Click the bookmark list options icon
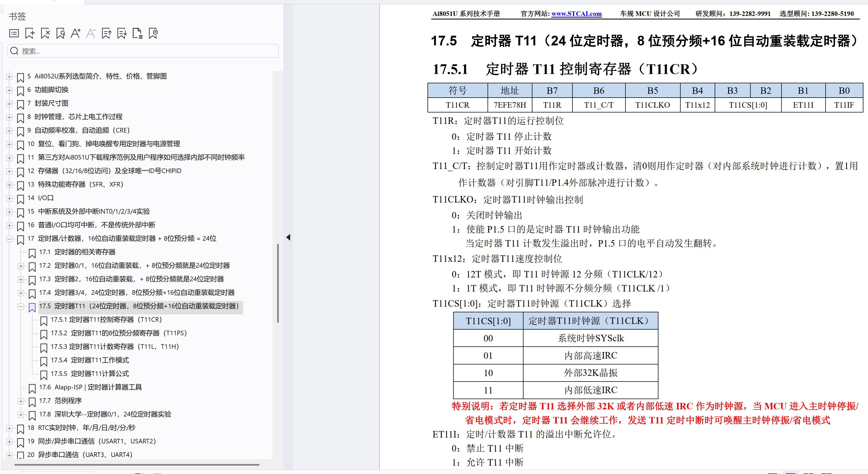 pyautogui.click(x=14, y=33)
